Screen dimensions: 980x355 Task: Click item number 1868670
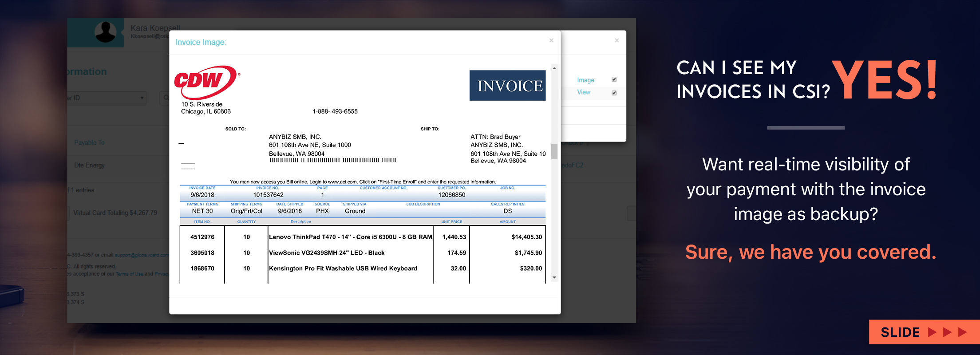point(202,268)
